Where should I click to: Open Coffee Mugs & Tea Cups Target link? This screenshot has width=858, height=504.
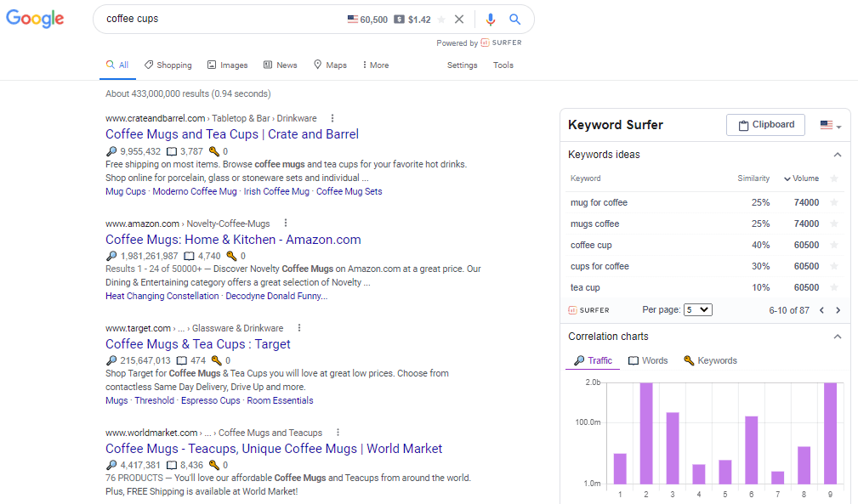[x=198, y=344]
